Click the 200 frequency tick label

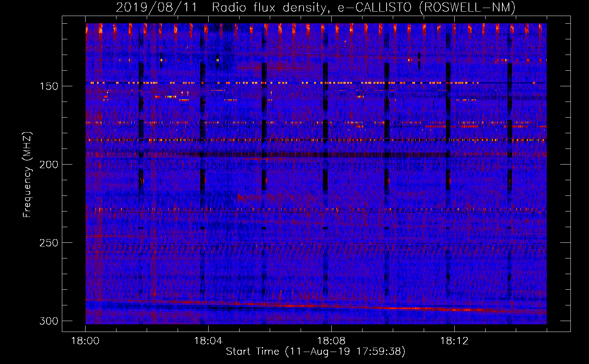point(49,165)
